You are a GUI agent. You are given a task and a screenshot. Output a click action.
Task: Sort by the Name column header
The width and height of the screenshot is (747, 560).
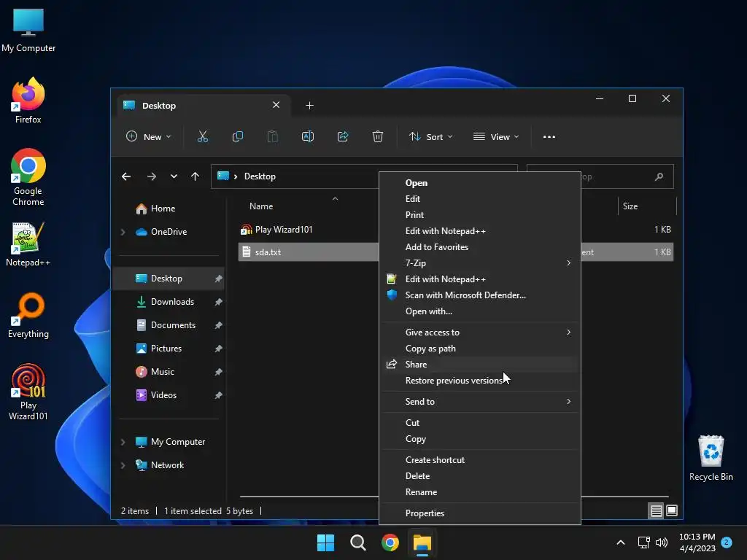pyautogui.click(x=261, y=206)
